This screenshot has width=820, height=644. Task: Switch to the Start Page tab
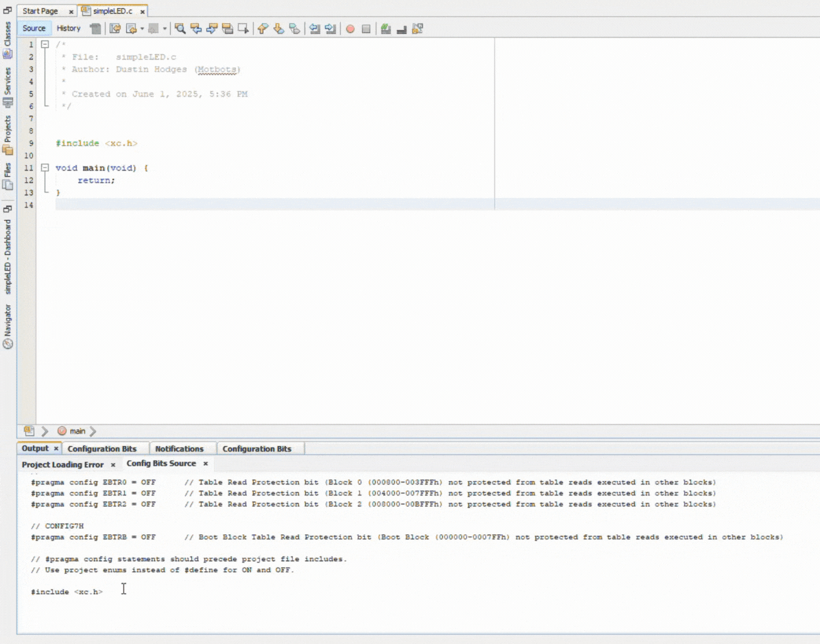click(x=40, y=11)
